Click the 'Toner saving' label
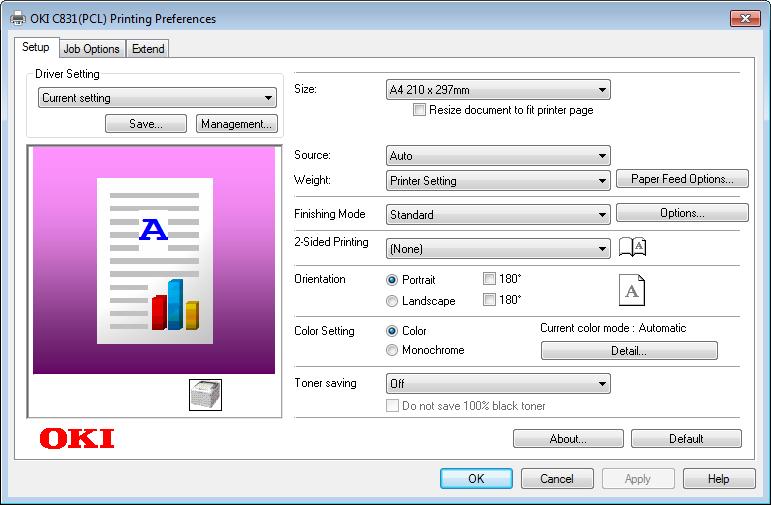This screenshot has height=505, width=771. (x=325, y=383)
